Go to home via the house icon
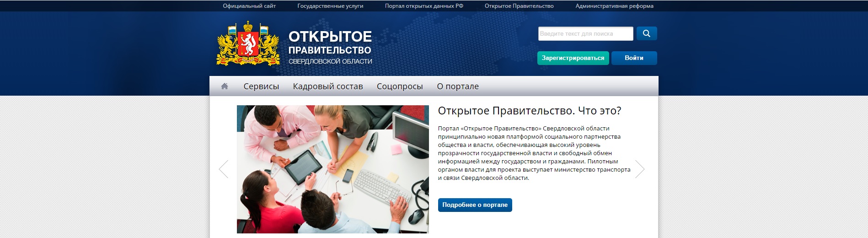 click(225, 86)
